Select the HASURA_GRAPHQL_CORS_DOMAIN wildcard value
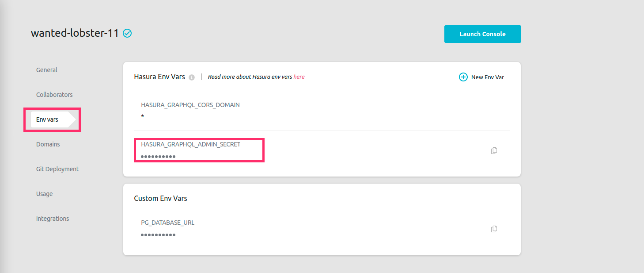 coord(143,116)
